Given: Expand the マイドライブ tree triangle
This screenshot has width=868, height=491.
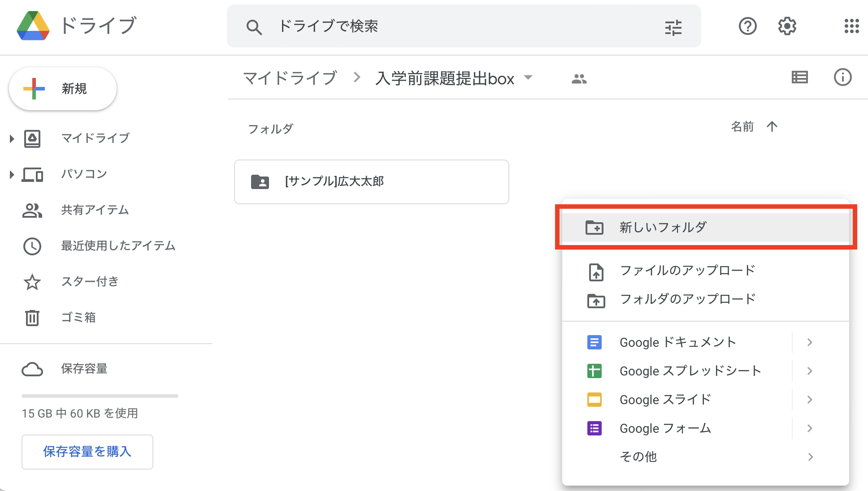Looking at the screenshot, I should (x=12, y=138).
